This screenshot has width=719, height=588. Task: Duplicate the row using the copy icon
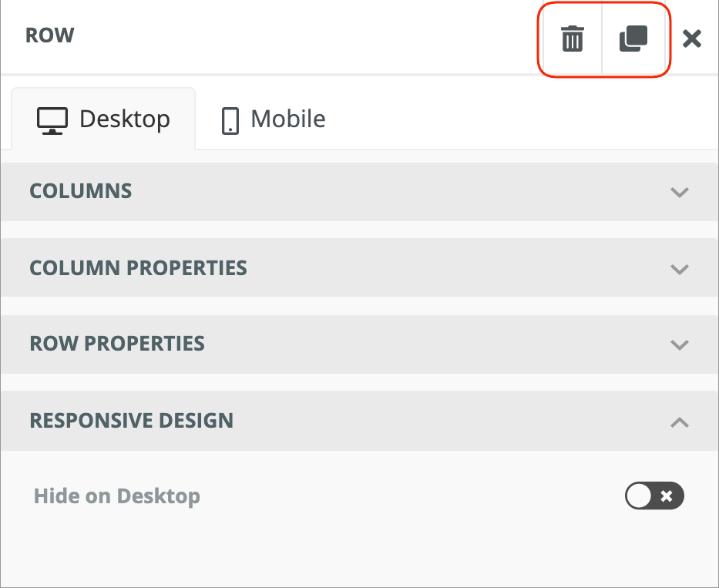coord(633,38)
